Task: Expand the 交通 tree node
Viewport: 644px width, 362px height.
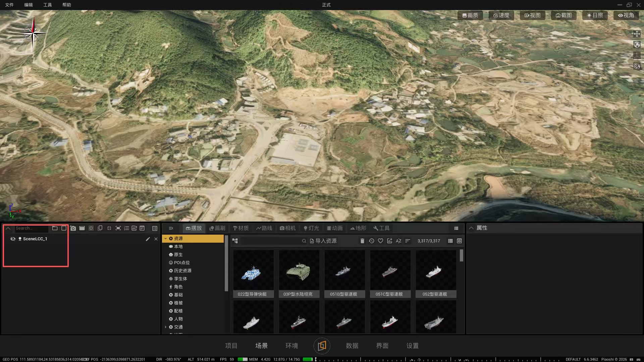Action: click(x=165, y=327)
